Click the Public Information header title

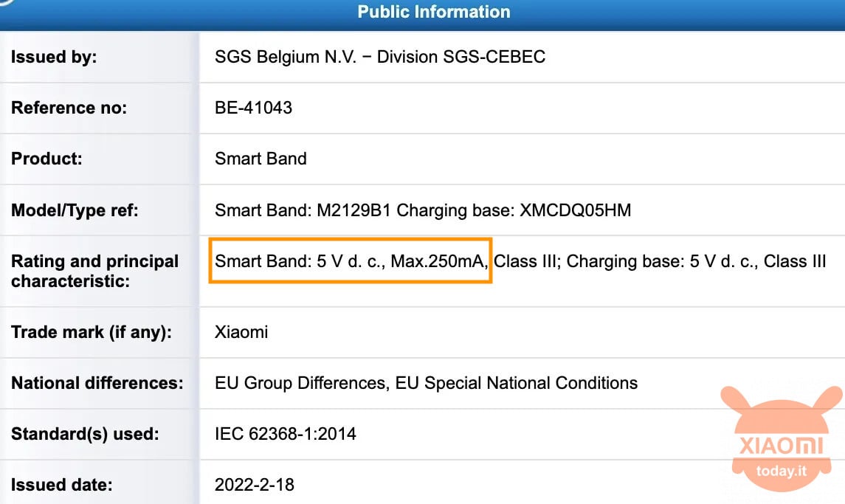coord(434,11)
